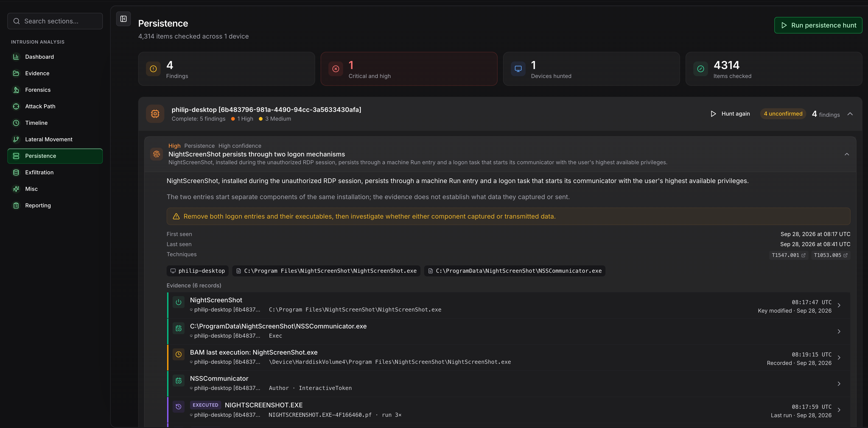The height and width of the screenshot is (428, 868).
Task: Toggle the sidebar collapse icon
Action: coord(123,19)
